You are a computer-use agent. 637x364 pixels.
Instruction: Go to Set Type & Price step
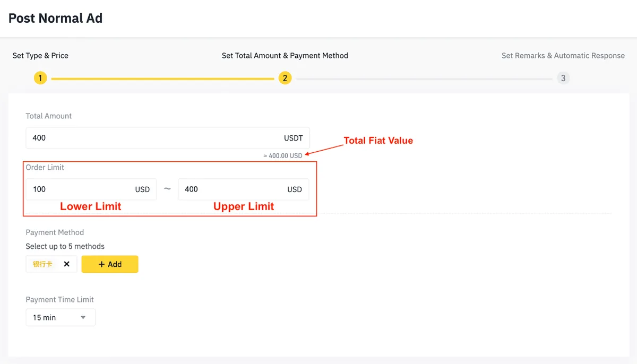point(40,56)
